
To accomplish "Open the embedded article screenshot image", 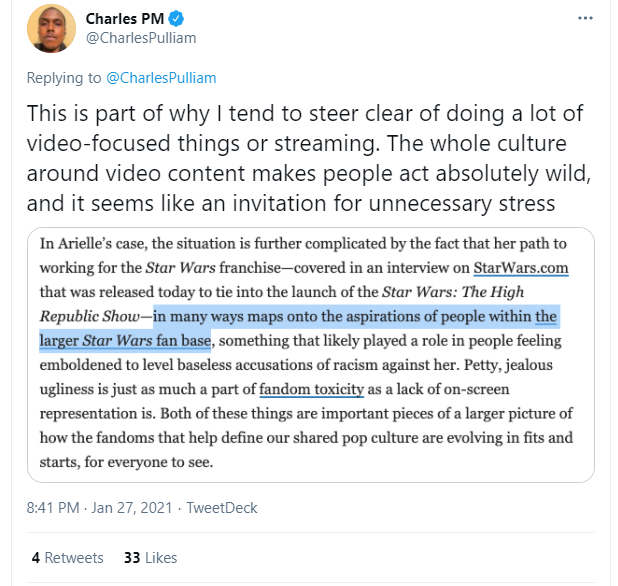I will [x=311, y=355].
